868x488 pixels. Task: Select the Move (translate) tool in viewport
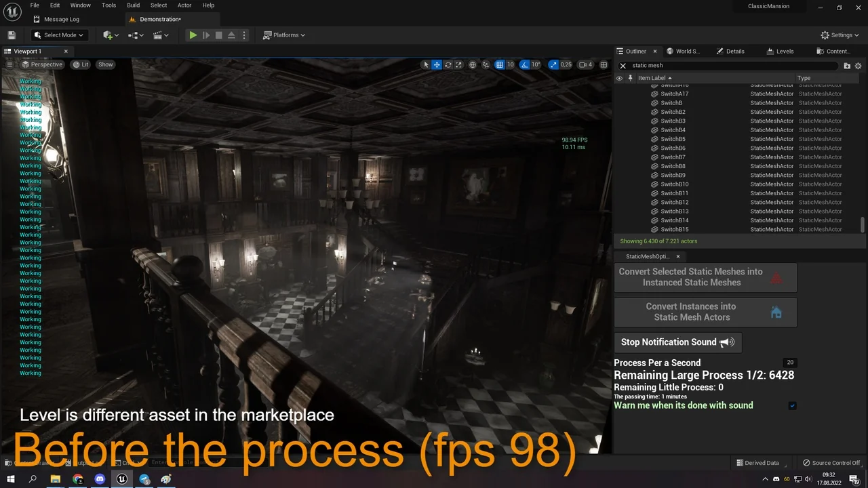click(x=437, y=64)
